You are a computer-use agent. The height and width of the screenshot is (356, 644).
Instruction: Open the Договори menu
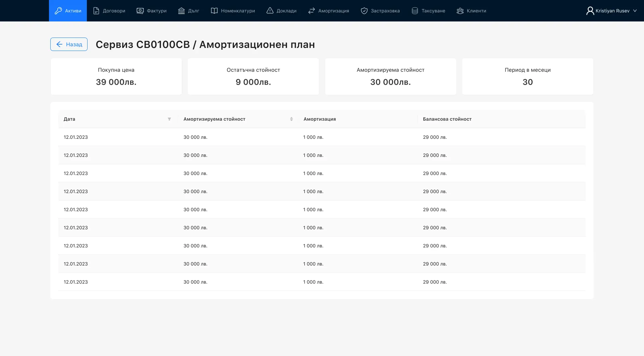tap(109, 11)
